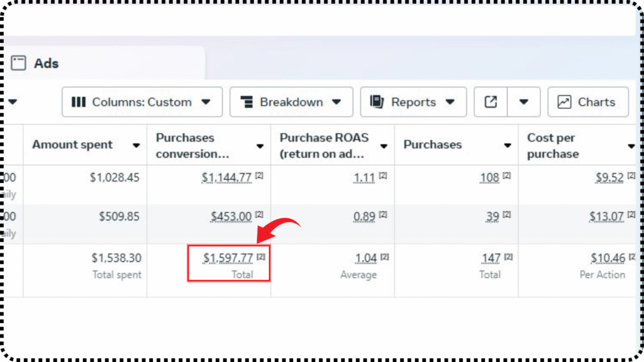This screenshot has height=362, width=644.
Task: Open the Cost per purchase column menu
Action: (631, 146)
